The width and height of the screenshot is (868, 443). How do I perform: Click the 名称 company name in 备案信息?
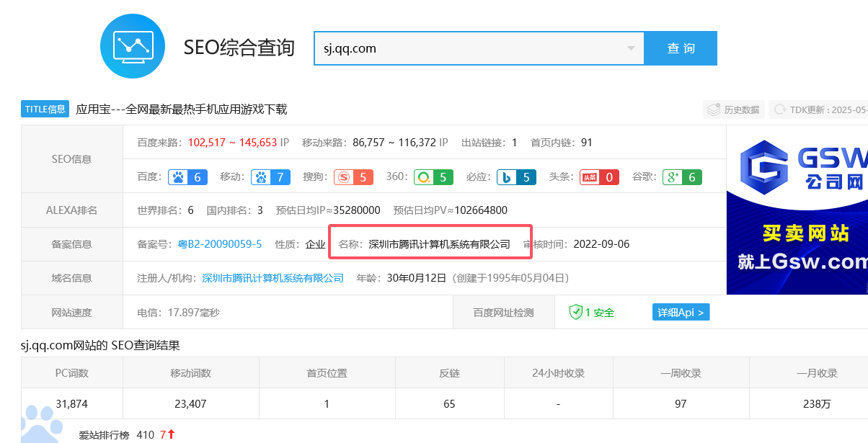439,244
